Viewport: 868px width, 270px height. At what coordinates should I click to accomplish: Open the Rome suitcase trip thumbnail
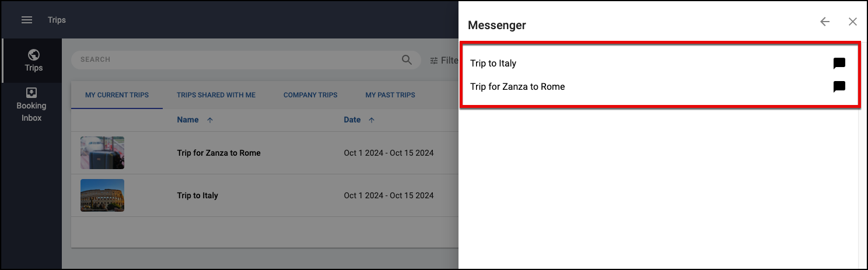pyautogui.click(x=102, y=153)
